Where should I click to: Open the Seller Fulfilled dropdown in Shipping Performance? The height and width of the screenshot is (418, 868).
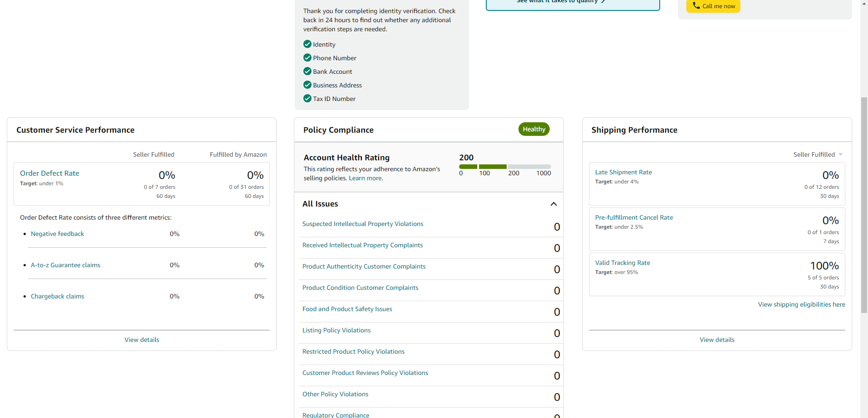818,154
